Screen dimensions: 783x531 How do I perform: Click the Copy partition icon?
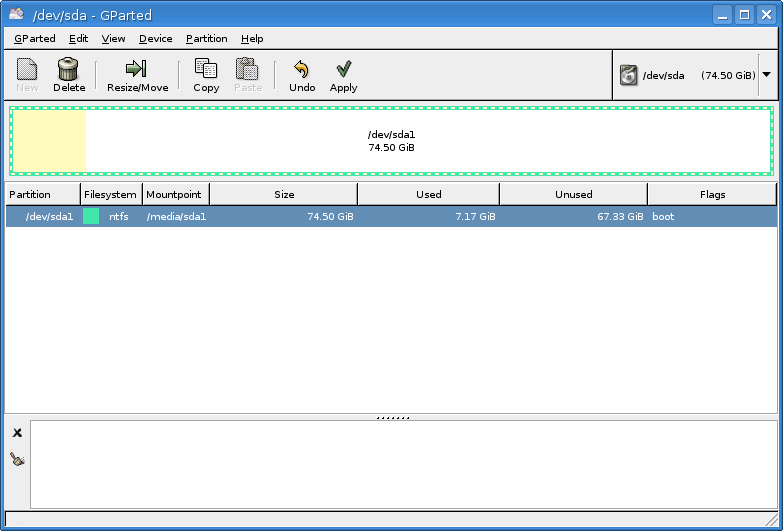tap(206, 69)
